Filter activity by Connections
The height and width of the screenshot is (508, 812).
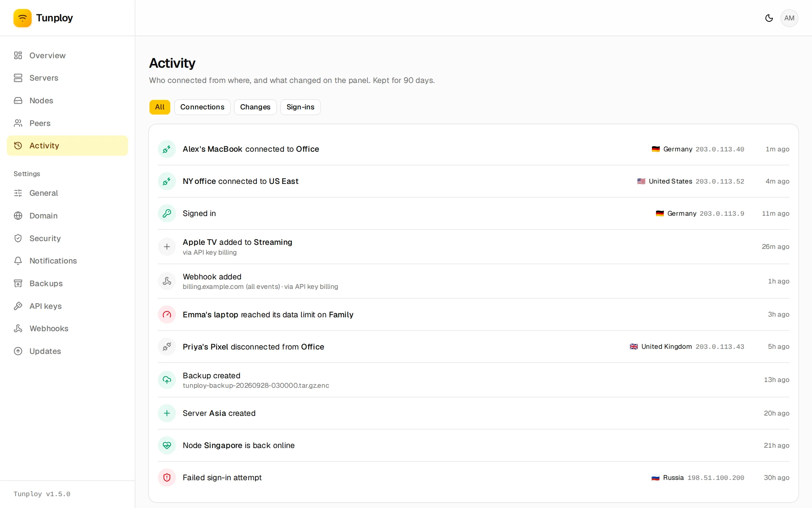202,107
